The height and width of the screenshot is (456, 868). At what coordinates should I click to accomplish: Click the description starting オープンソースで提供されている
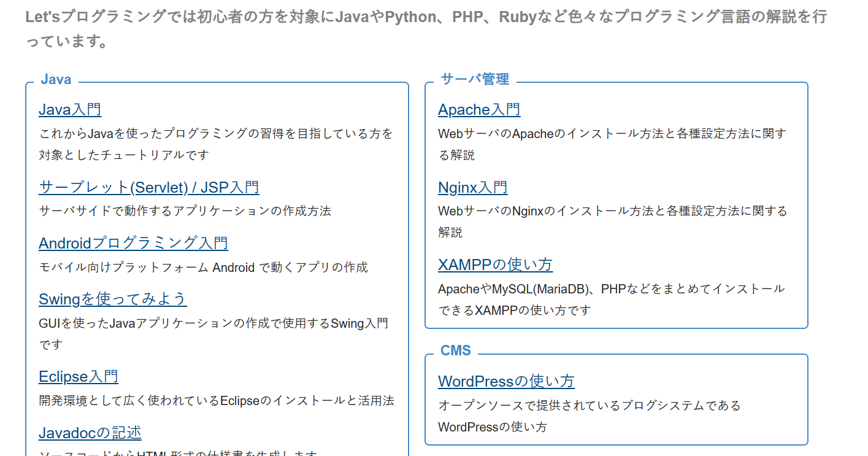(590, 416)
